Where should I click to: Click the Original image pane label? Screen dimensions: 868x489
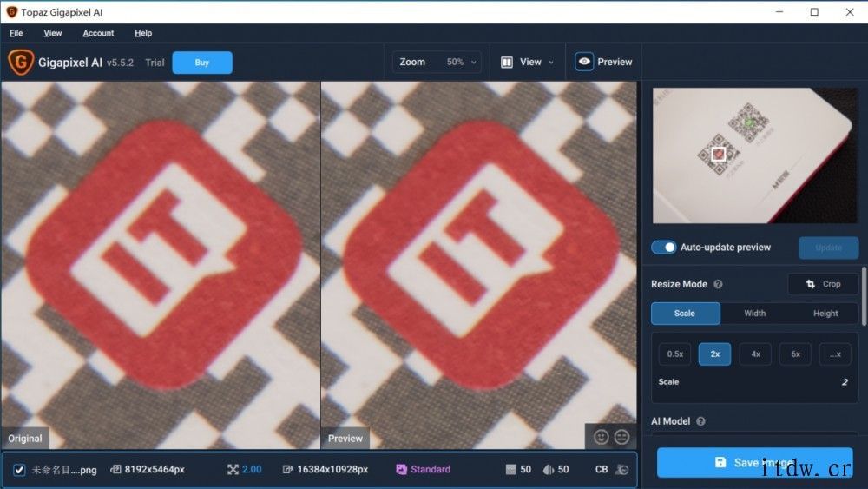coord(25,438)
